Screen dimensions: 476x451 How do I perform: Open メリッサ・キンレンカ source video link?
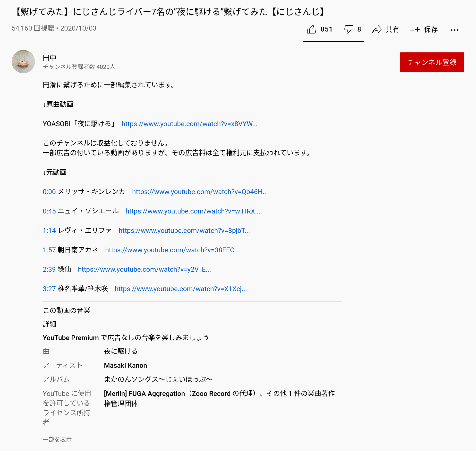[200, 192]
